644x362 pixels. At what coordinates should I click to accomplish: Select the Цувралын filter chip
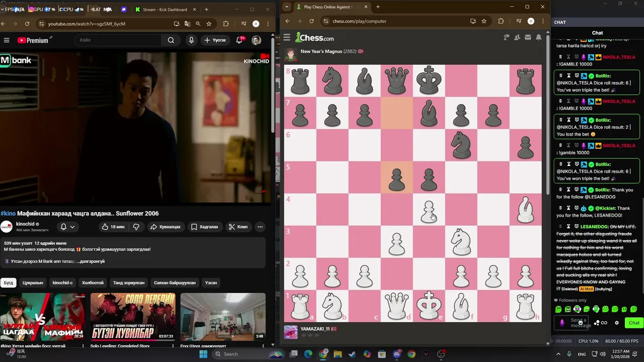[x=33, y=283]
